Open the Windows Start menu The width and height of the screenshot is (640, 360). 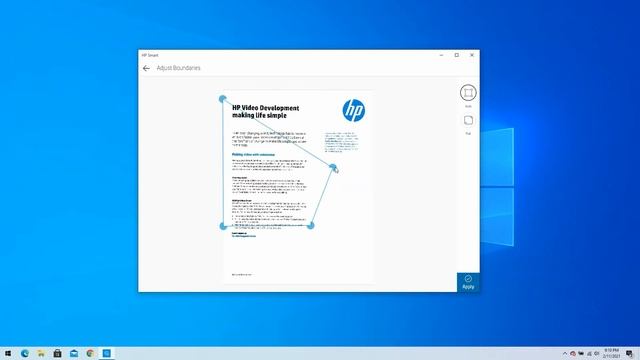pyautogui.click(x=8, y=353)
